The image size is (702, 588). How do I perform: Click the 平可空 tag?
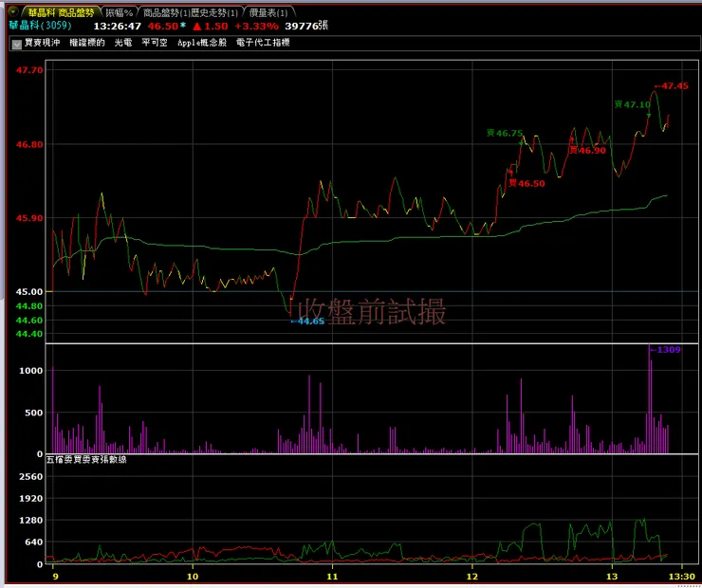pyautogui.click(x=155, y=43)
